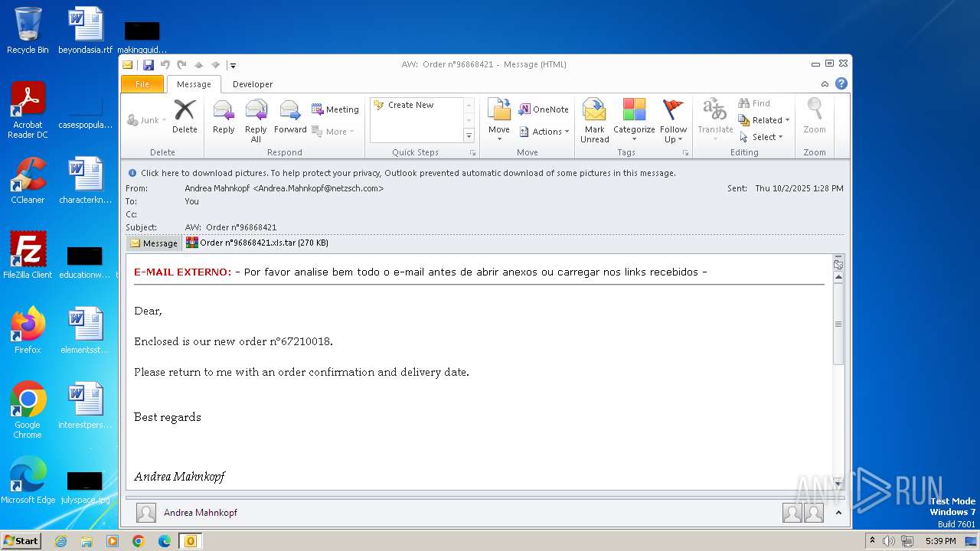980x551 pixels.
Task: Expand the Quick Steps gallery
Action: [469, 135]
